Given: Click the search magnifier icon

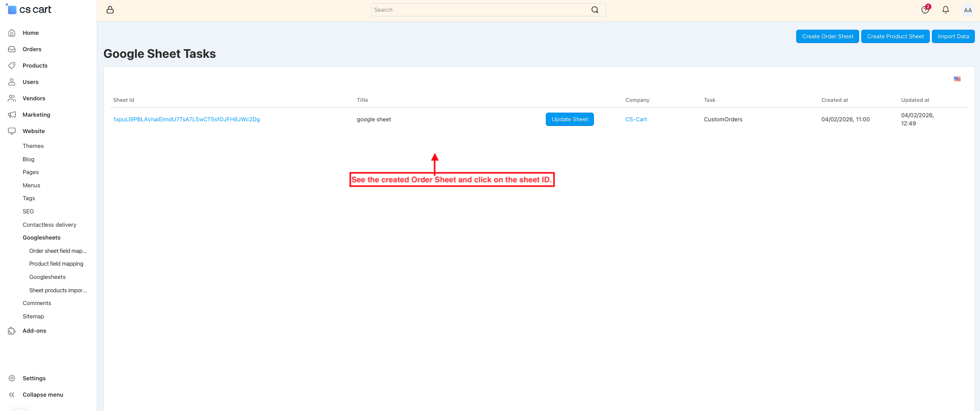Looking at the screenshot, I should click(x=595, y=10).
